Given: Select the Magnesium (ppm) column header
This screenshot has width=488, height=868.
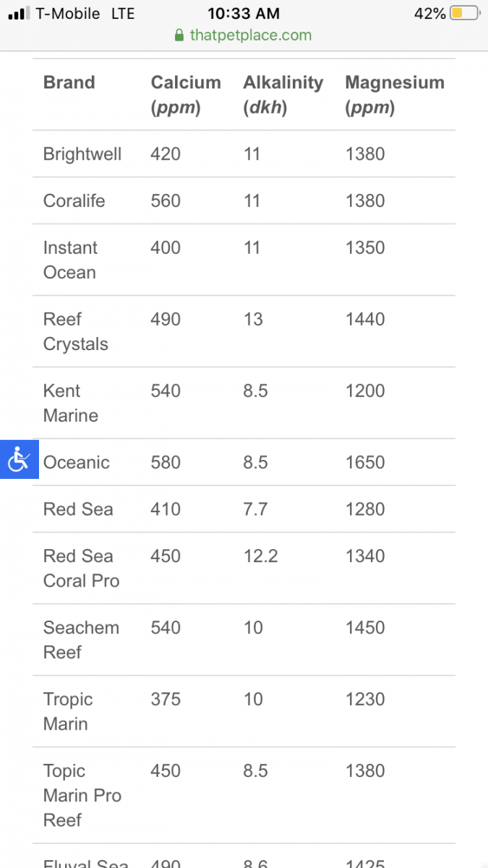Looking at the screenshot, I should click(395, 95).
